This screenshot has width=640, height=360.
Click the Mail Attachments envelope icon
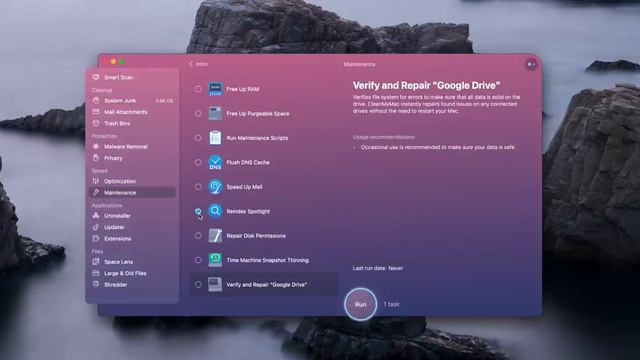pyautogui.click(x=96, y=112)
